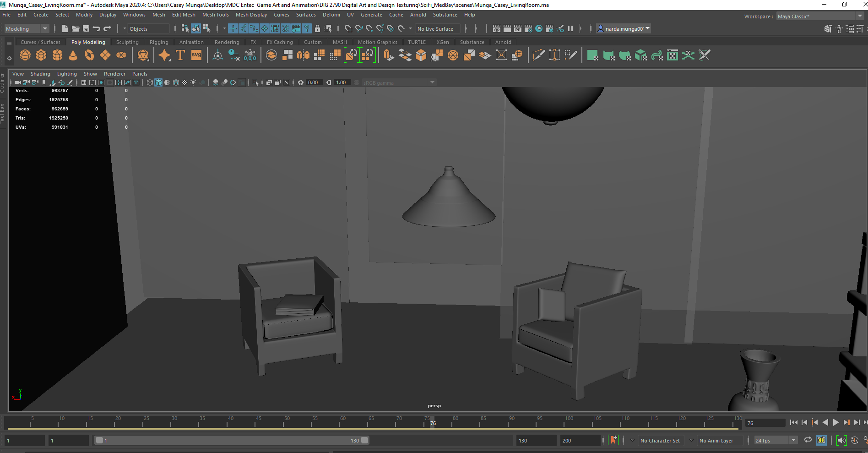Viewport: 868px width, 453px height.
Task: Open the Edit Mesh menu
Action: [x=184, y=15]
